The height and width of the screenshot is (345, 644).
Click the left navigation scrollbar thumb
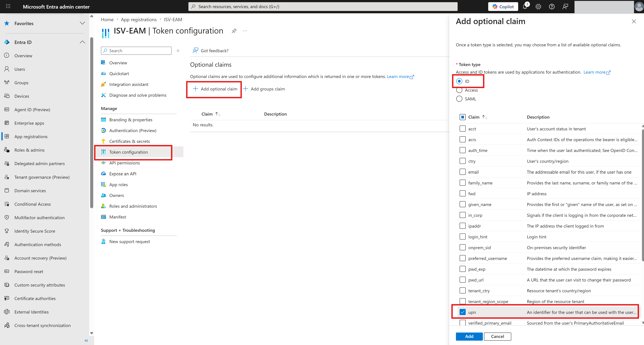(92, 123)
